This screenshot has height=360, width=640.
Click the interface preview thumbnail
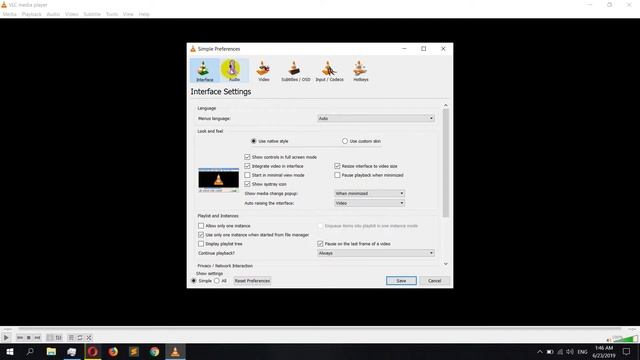[218, 180]
